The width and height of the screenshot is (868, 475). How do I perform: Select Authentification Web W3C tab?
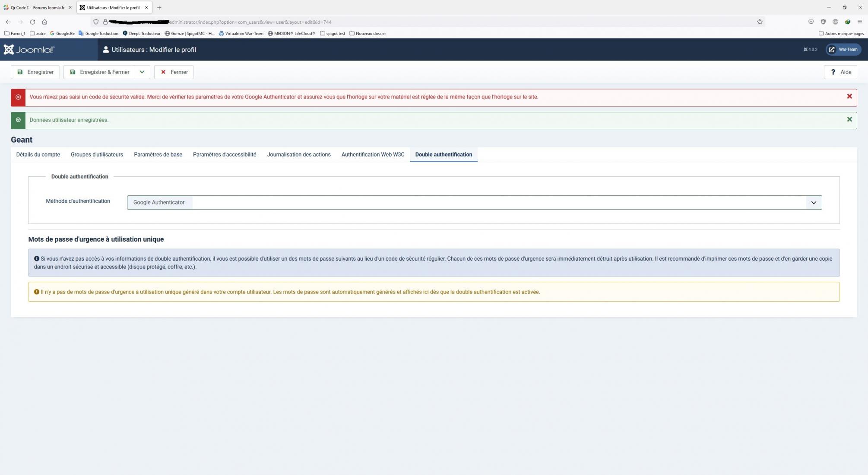373,155
